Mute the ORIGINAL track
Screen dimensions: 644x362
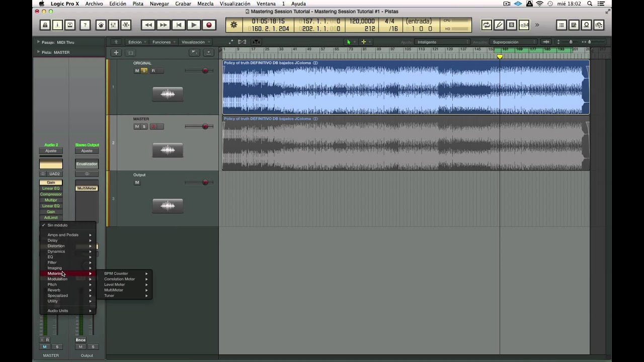pos(137,71)
